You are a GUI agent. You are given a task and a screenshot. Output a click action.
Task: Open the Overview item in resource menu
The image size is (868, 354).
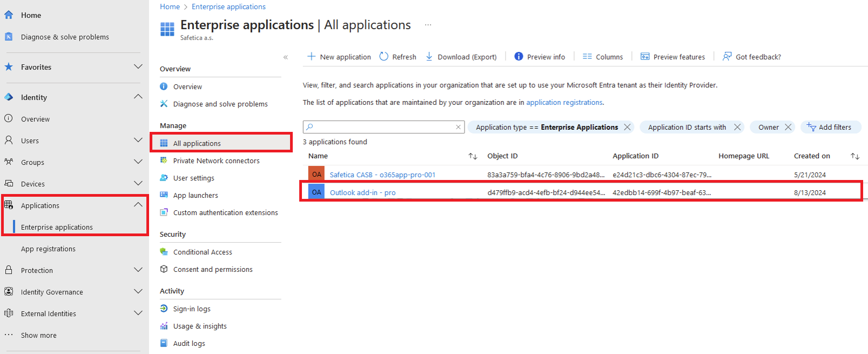pos(187,86)
